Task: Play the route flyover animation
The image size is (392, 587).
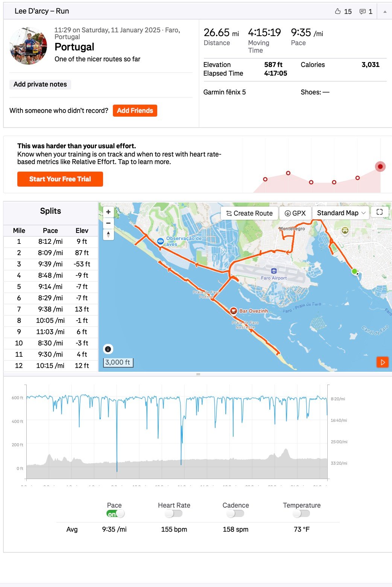Action: tap(383, 362)
